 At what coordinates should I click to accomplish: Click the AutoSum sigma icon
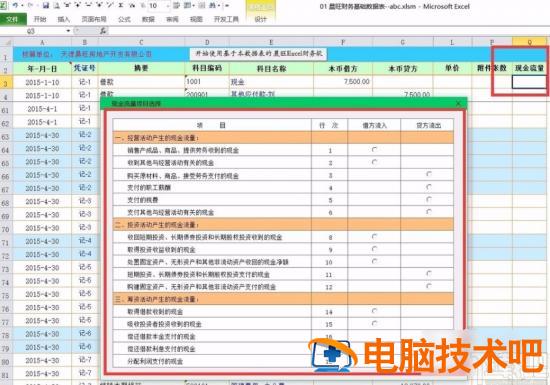point(121,5)
